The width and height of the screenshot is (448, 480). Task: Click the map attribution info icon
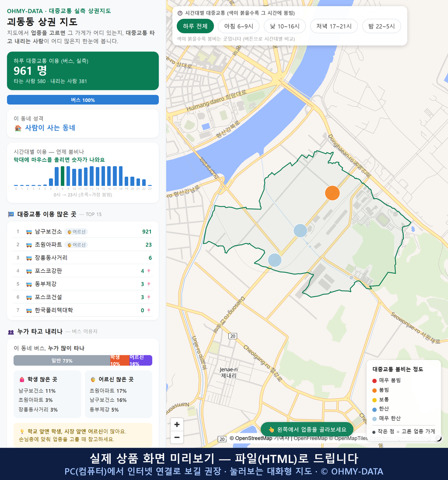point(438,438)
